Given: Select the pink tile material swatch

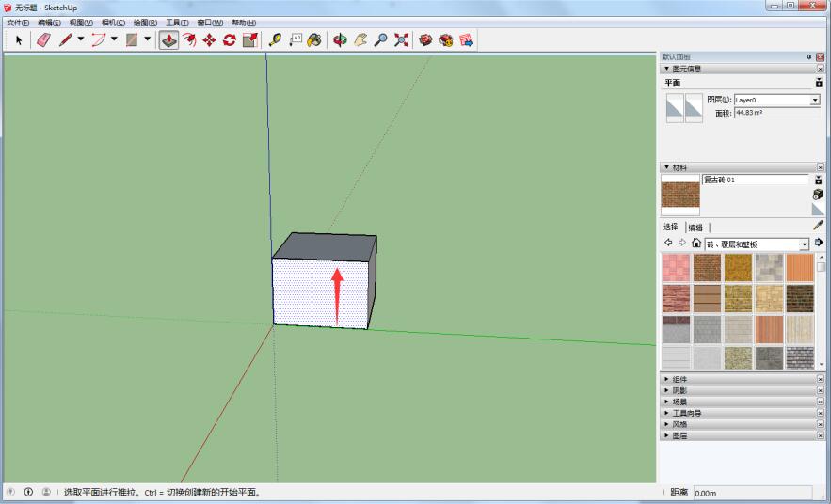Looking at the screenshot, I should (x=676, y=268).
